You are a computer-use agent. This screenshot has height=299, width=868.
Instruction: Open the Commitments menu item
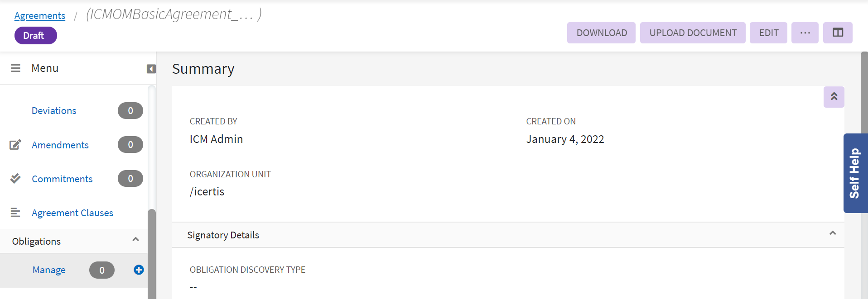(x=62, y=179)
